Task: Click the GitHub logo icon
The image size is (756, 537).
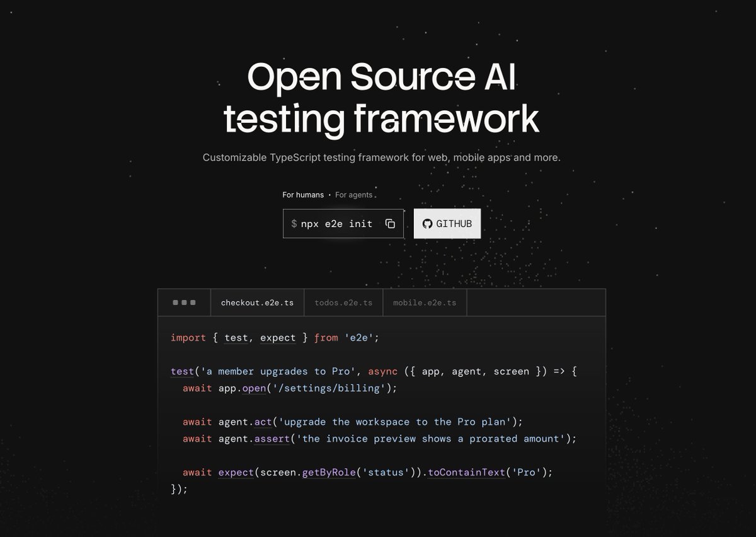Action: pyautogui.click(x=427, y=224)
